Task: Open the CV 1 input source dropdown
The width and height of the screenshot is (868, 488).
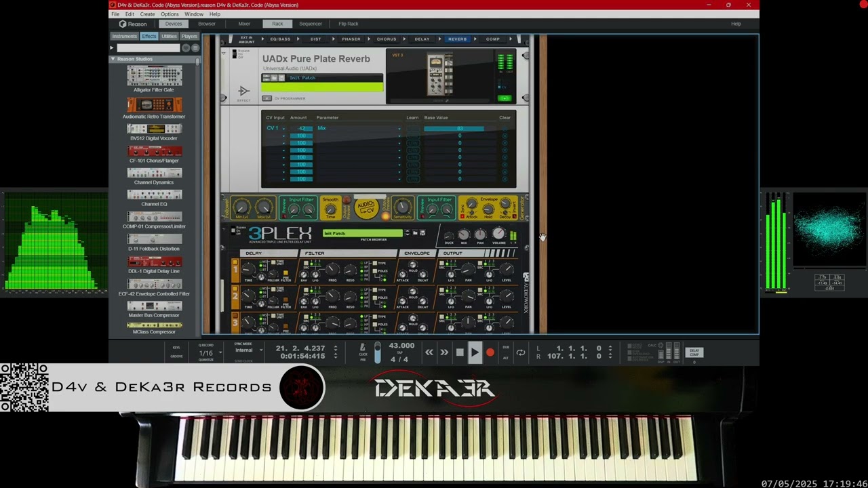Action: point(275,128)
